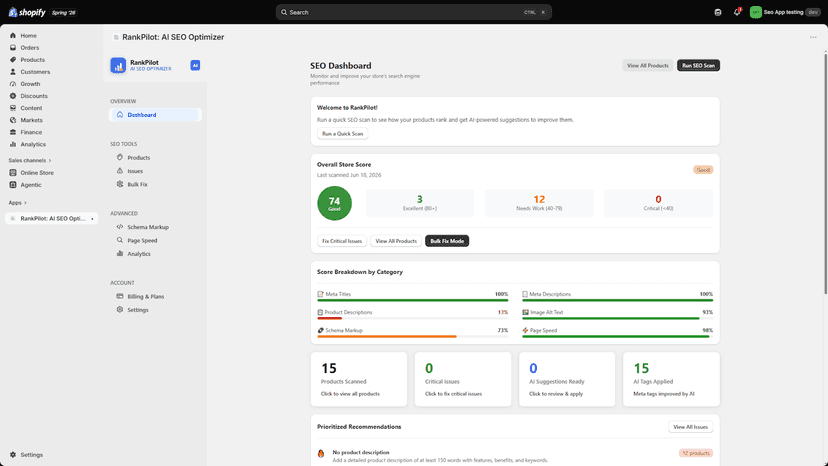
Task: Click the Markets globe icon
Action: [13, 120]
